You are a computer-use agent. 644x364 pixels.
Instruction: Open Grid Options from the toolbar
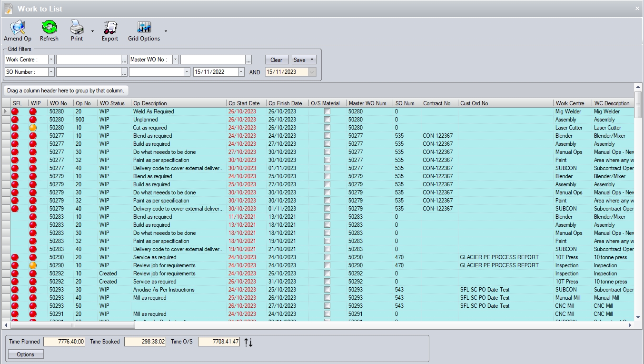144,28
